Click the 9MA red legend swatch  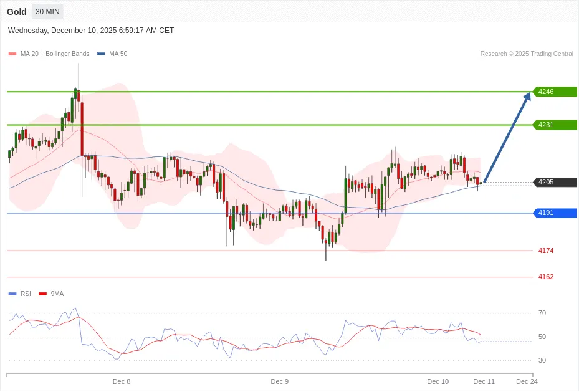[43, 294]
